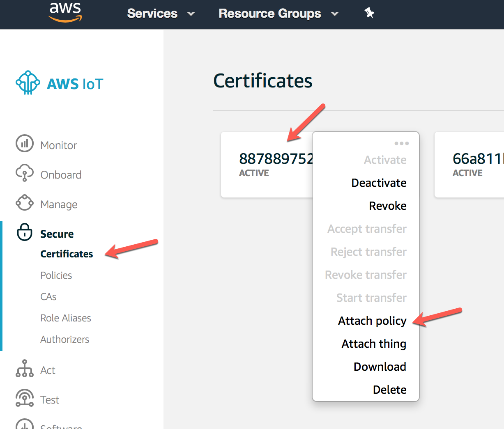The image size is (504, 429).
Task: Click the disabled Reject transfer option
Action: pyautogui.click(x=368, y=252)
